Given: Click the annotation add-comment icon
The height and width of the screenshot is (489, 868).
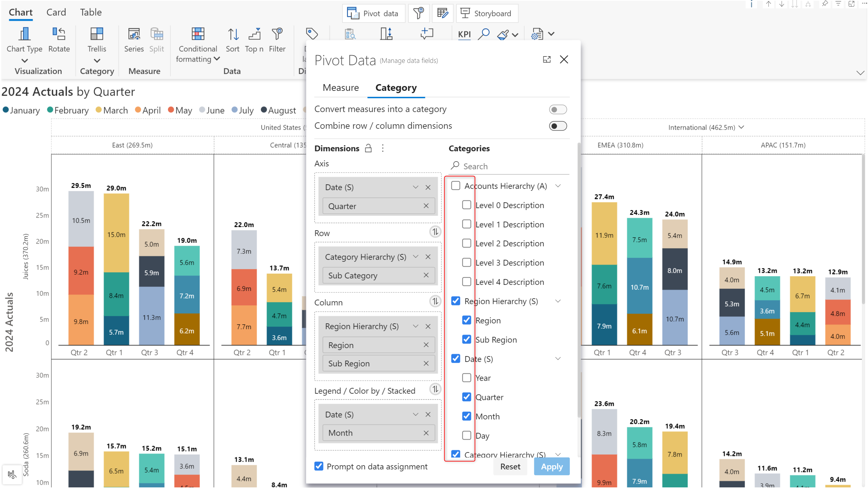Looking at the screenshot, I should pos(427,34).
